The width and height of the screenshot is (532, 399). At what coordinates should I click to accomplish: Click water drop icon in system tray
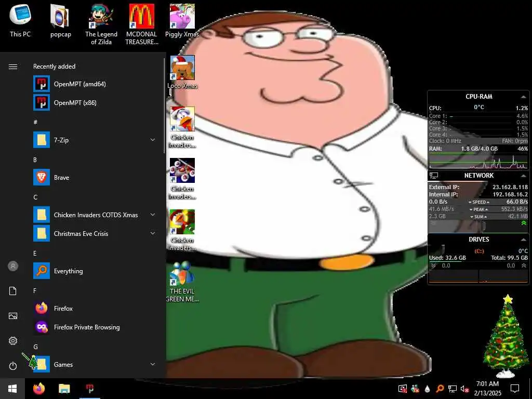(428, 389)
